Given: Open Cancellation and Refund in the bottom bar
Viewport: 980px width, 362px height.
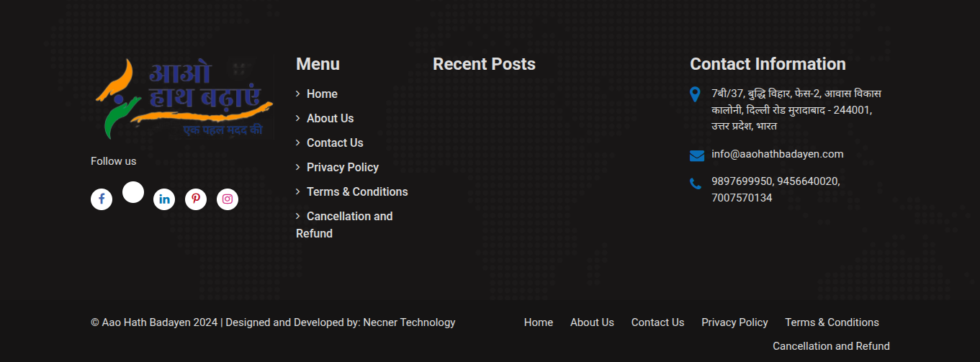Looking at the screenshot, I should (x=831, y=346).
